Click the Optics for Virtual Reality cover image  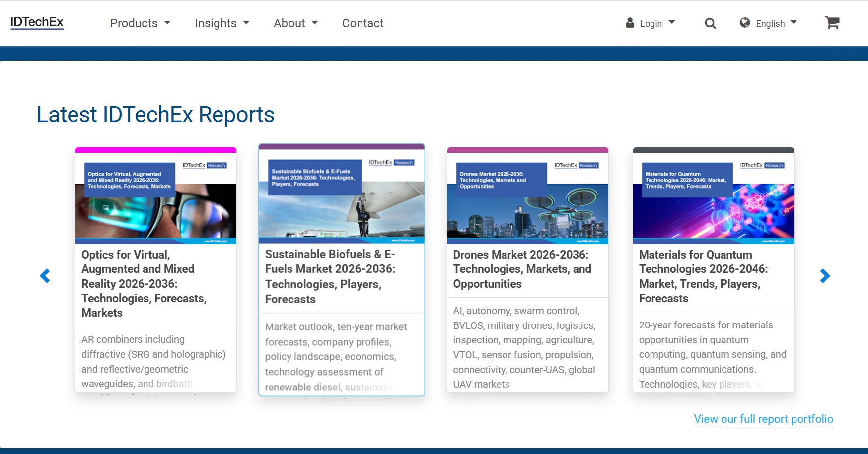pos(156,198)
